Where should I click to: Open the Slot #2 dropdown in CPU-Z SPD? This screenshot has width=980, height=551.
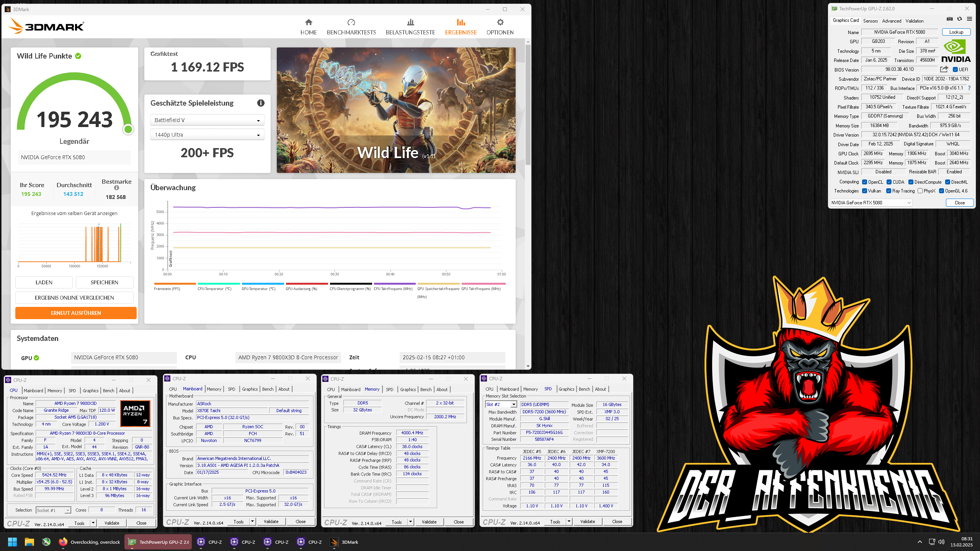click(501, 404)
